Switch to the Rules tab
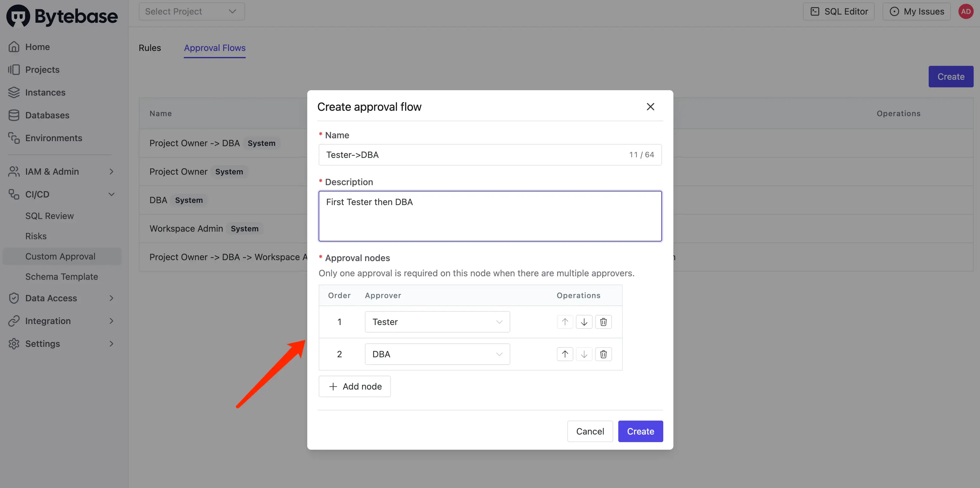This screenshot has width=980, height=488. point(150,48)
